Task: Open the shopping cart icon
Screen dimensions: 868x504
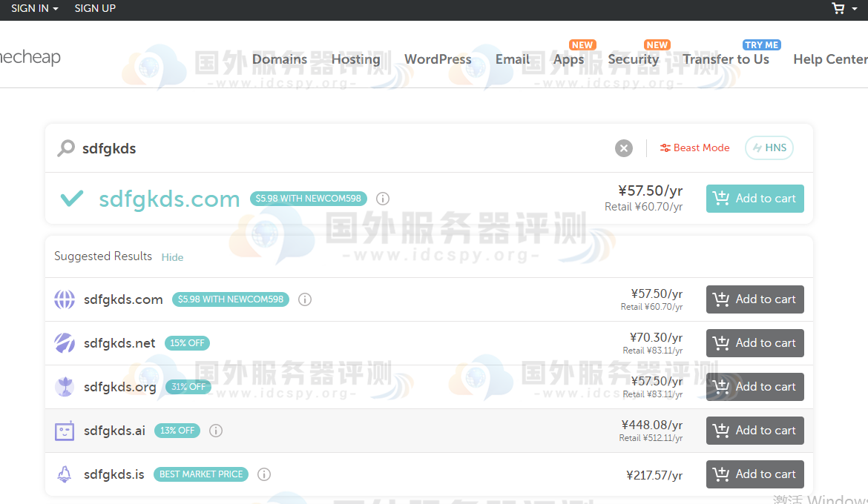Action: tap(838, 8)
